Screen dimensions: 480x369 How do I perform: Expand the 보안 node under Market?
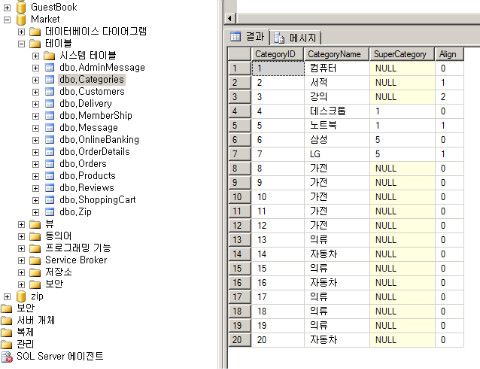tap(21, 284)
